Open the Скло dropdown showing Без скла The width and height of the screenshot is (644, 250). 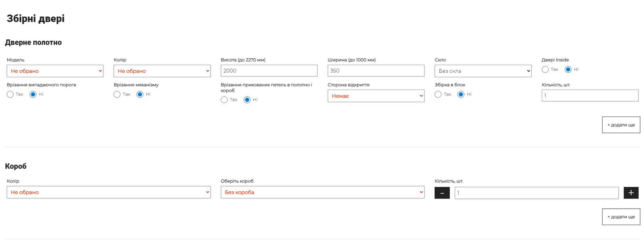pyautogui.click(x=483, y=71)
